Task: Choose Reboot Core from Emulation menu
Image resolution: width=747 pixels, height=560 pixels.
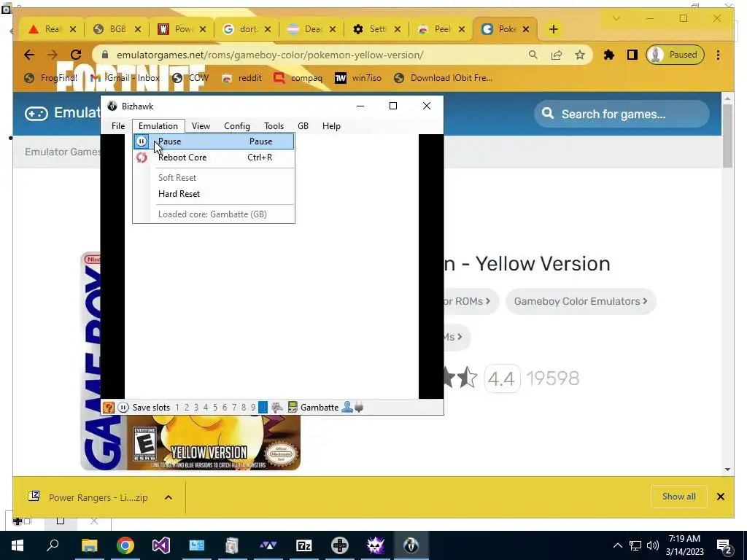Action: click(214, 157)
